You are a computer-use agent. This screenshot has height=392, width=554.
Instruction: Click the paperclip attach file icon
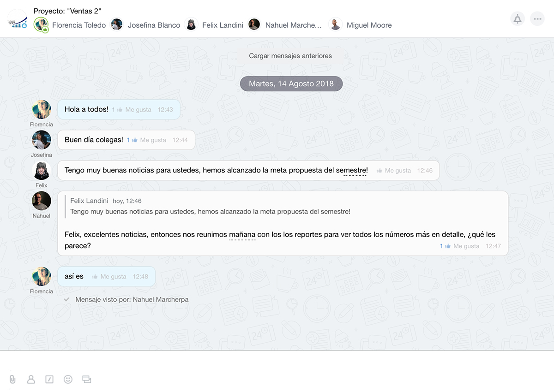(12, 379)
